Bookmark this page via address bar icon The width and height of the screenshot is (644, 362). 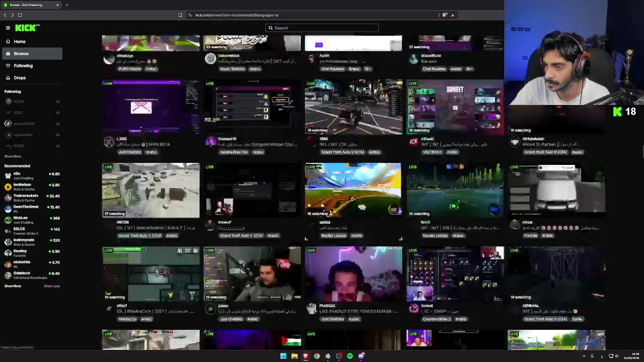pyautogui.click(x=180, y=15)
